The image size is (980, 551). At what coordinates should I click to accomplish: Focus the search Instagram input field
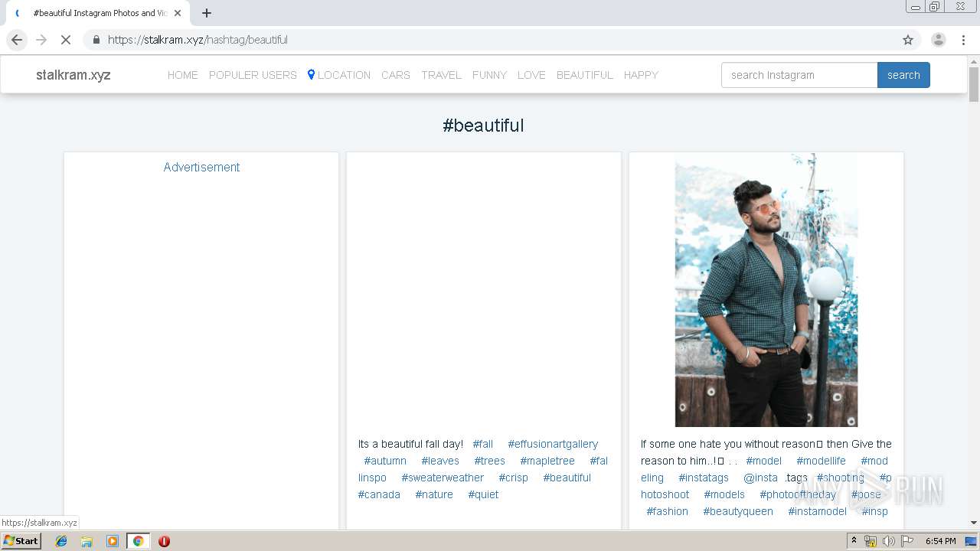tap(799, 75)
